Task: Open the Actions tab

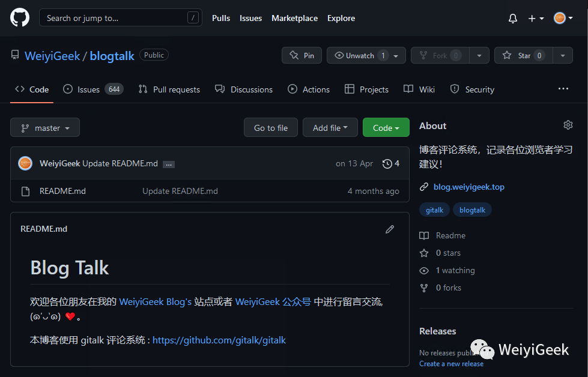Action: (x=309, y=89)
